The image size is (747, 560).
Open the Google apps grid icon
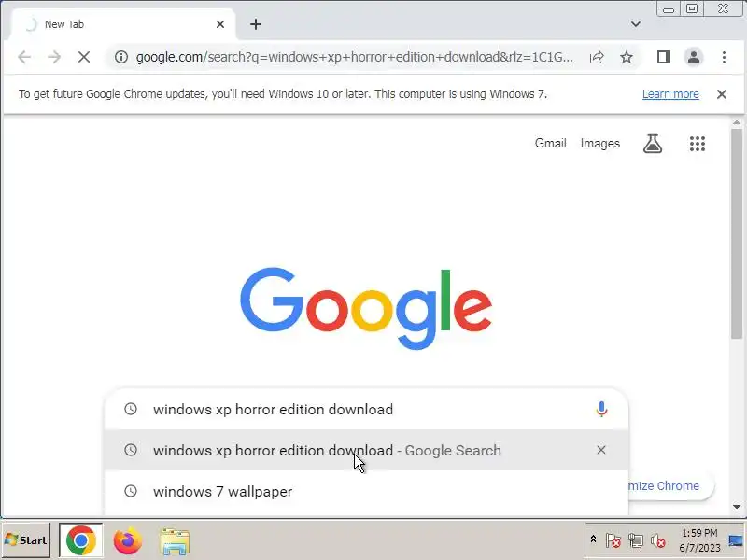697,144
